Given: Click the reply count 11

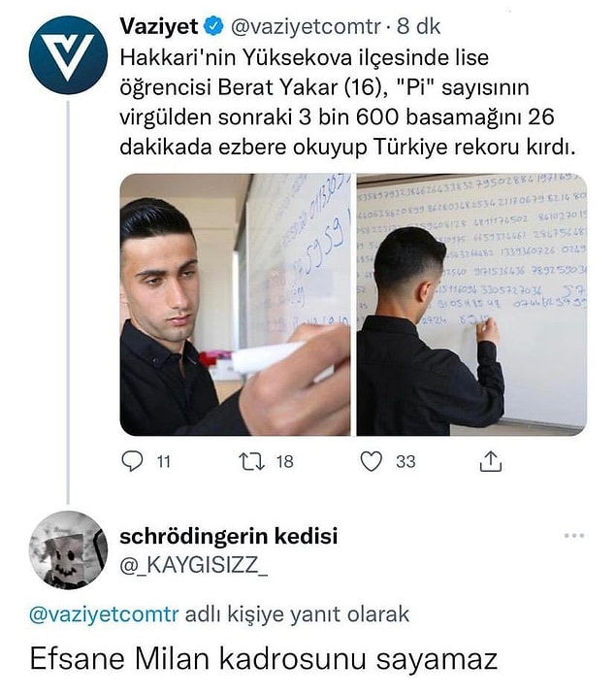Looking at the screenshot, I should point(164,462).
